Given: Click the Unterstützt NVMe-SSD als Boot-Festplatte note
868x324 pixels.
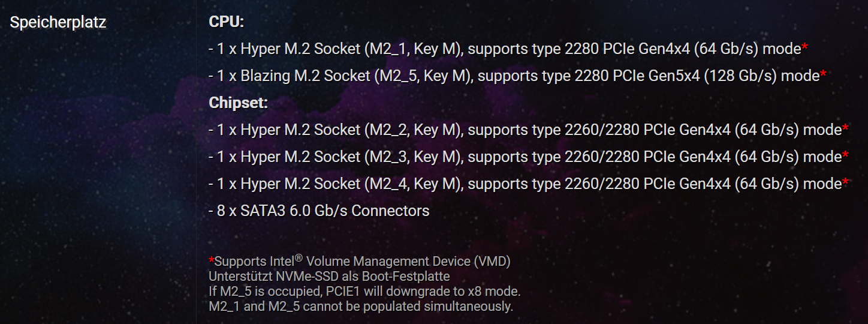Looking at the screenshot, I should (x=329, y=277).
